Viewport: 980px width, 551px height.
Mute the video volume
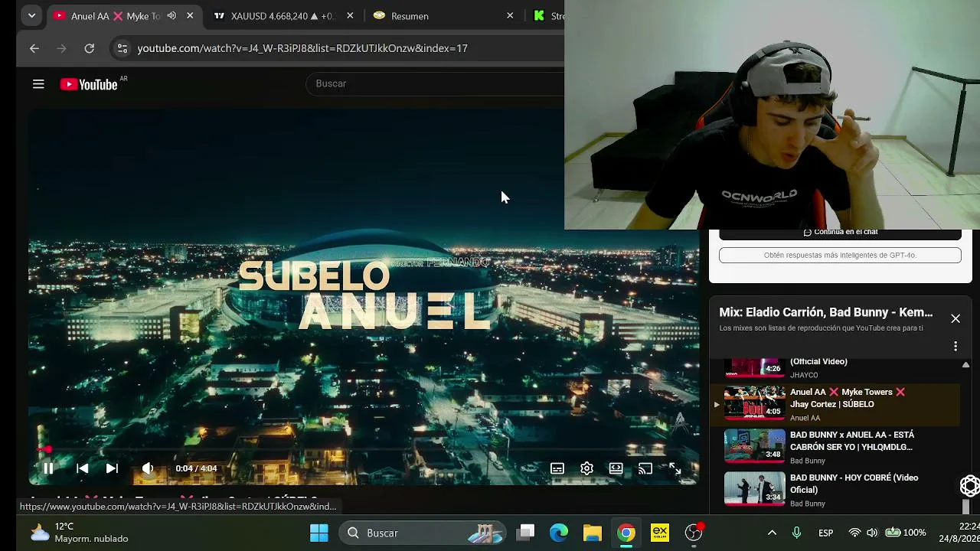(148, 468)
